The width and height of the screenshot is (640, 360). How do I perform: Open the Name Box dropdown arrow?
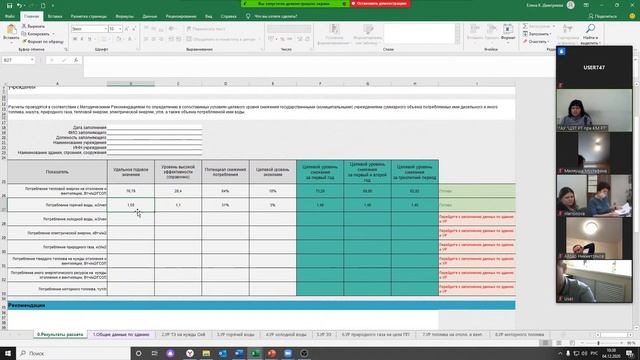(x=32, y=60)
